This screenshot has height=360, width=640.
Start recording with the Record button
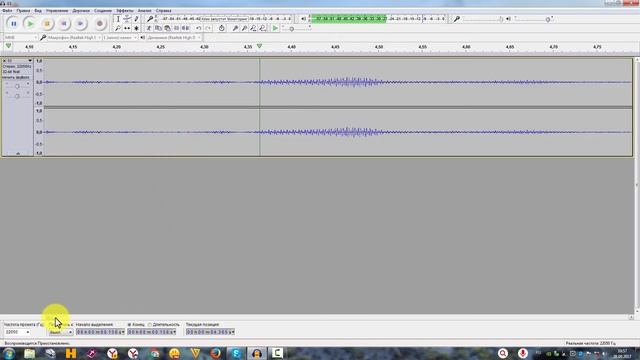99,24
